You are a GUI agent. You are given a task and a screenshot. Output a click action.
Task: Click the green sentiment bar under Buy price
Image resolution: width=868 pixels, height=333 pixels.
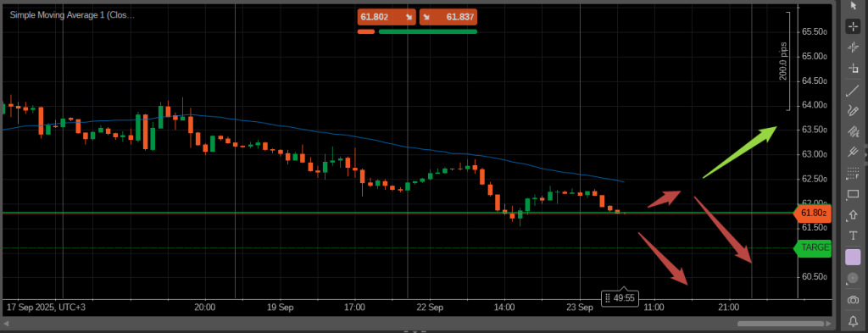pos(428,31)
